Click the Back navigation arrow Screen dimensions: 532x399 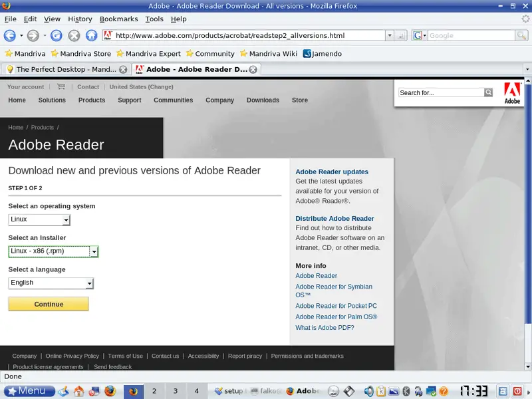click(9, 35)
